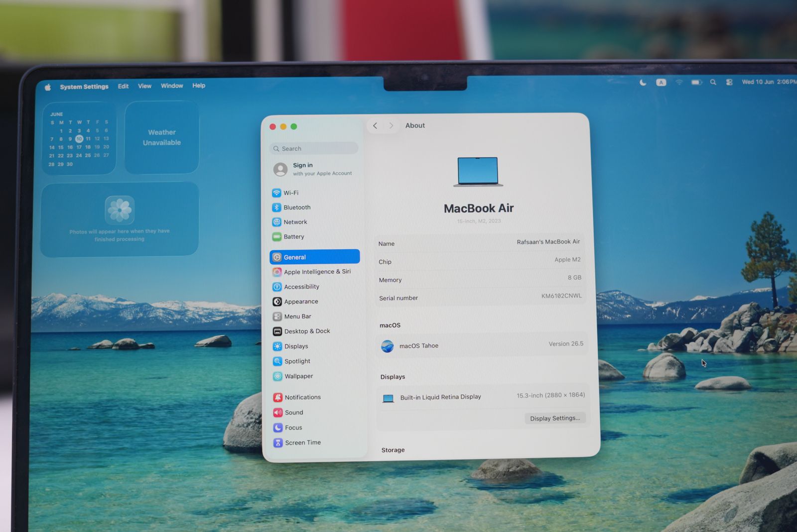Click the MacBook Air title text
This screenshot has width=797, height=532.
coord(479,209)
